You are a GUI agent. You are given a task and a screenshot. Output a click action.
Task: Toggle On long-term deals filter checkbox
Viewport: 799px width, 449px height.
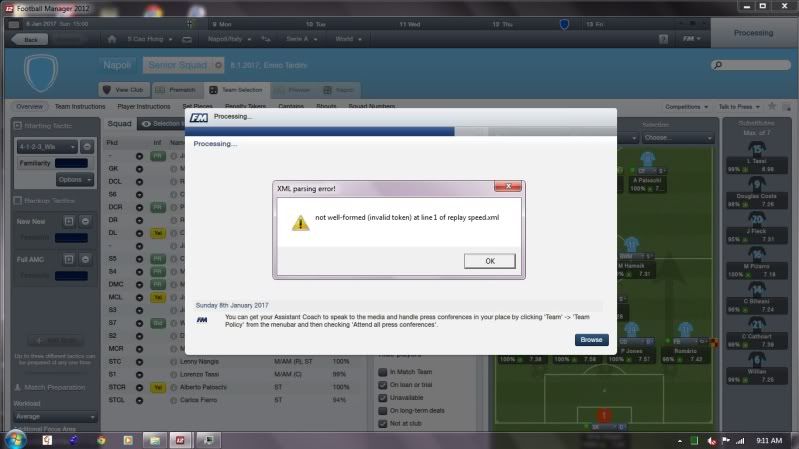pos(383,411)
